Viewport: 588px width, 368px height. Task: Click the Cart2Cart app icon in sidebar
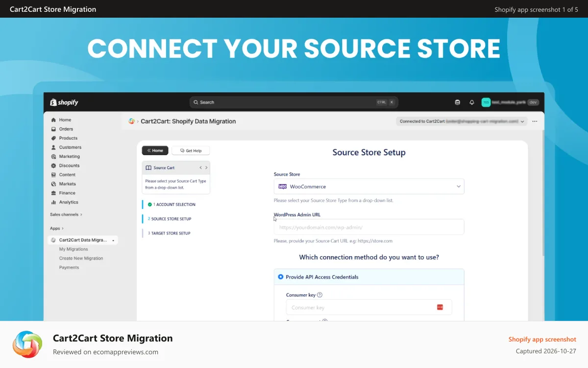53,240
